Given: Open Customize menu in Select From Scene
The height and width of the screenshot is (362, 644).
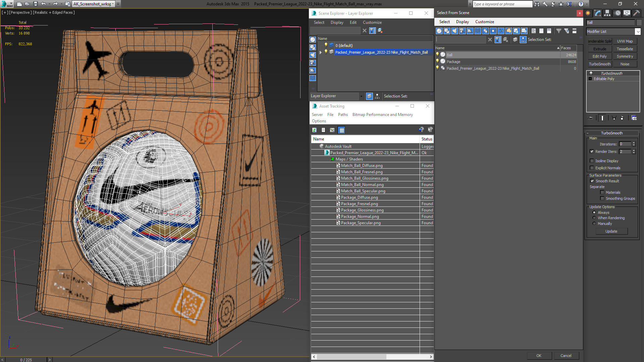Looking at the screenshot, I should click(484, 22).
